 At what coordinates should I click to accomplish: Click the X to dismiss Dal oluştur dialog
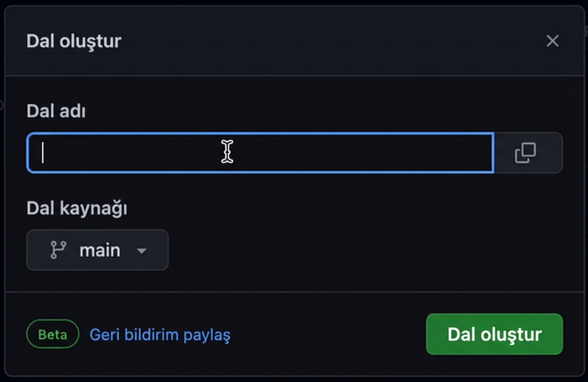coord(552,41)
